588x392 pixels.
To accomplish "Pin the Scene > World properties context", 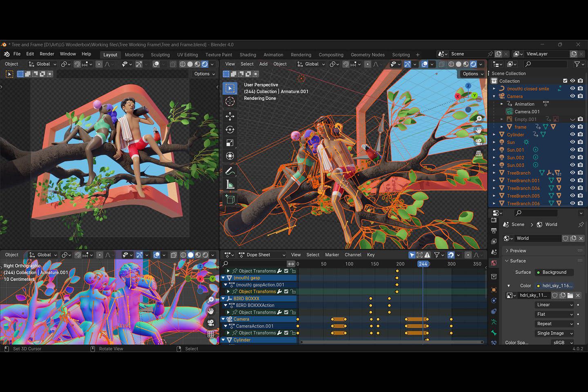I will 581,225.
